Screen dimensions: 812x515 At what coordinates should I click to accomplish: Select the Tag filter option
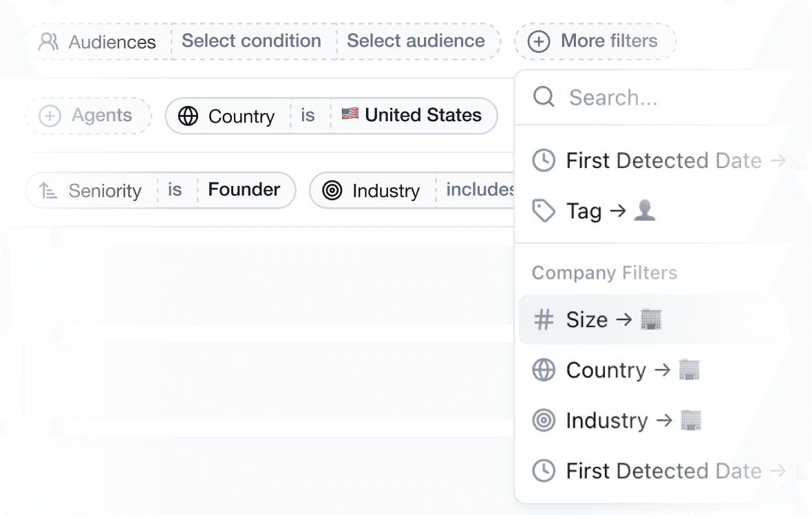(584, 211)
